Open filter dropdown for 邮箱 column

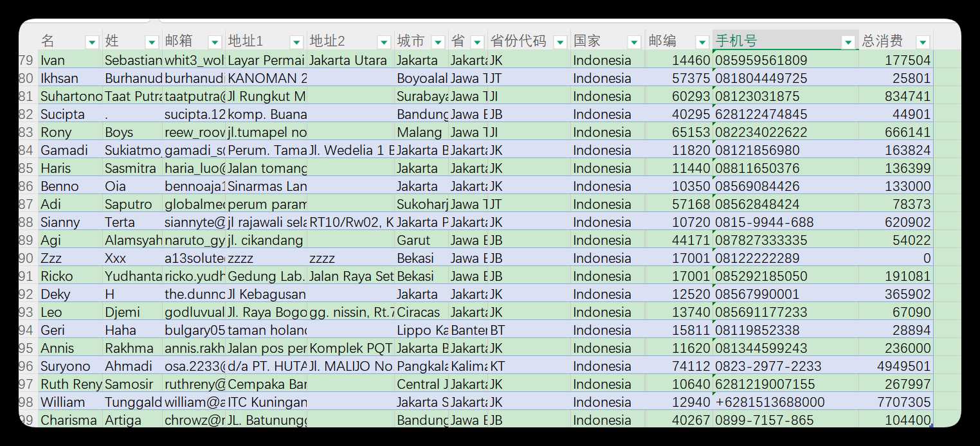click(215, 42)
